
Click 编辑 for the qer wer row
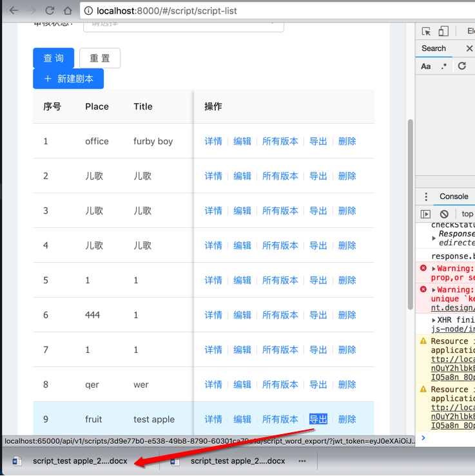tap(242, 385)
